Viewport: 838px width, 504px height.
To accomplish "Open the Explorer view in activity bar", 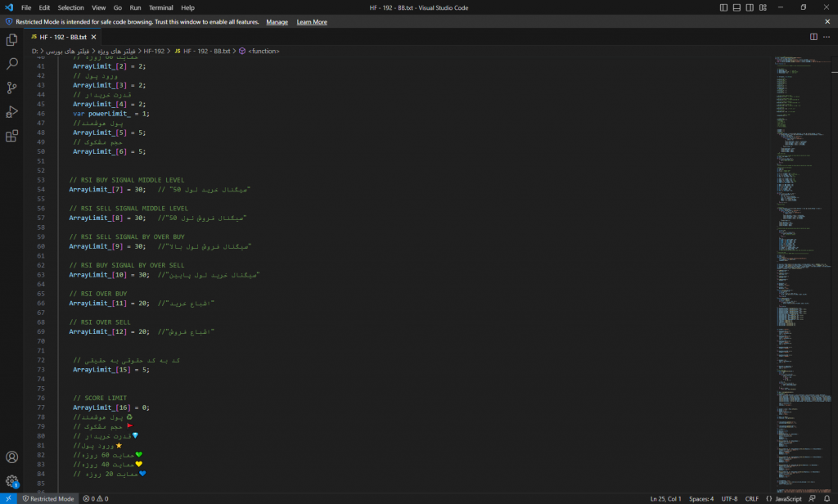I will pyautogui.click(x=11, y=39).
